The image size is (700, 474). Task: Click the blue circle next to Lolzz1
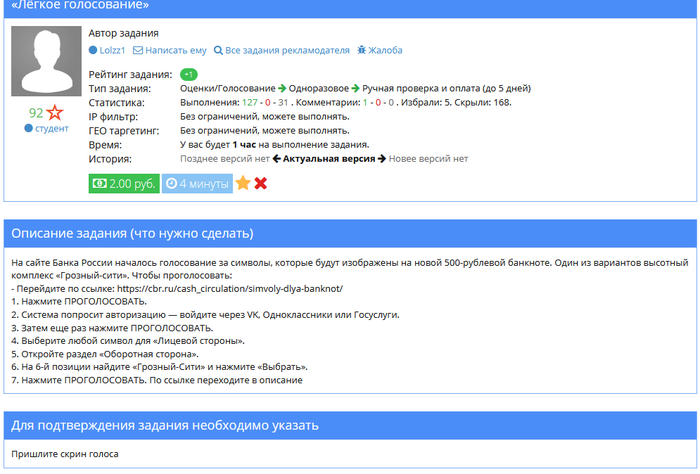pos(93,50)
